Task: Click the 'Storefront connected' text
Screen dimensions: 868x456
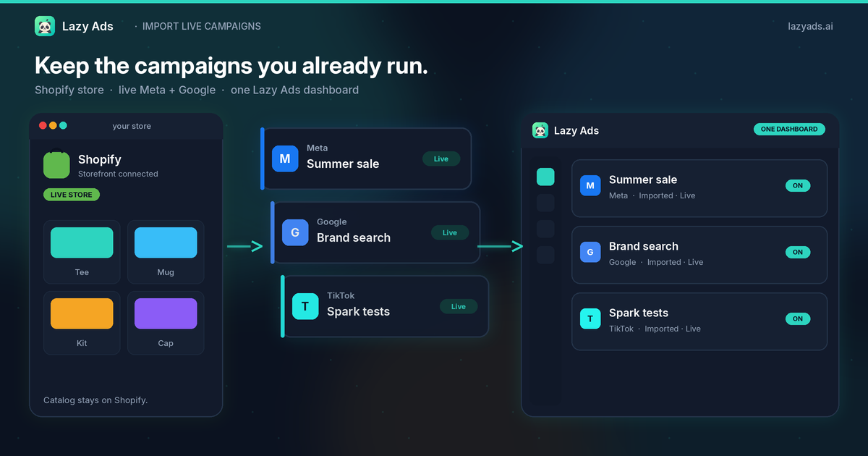Action: pyautogui.click(x=118, y=174)
